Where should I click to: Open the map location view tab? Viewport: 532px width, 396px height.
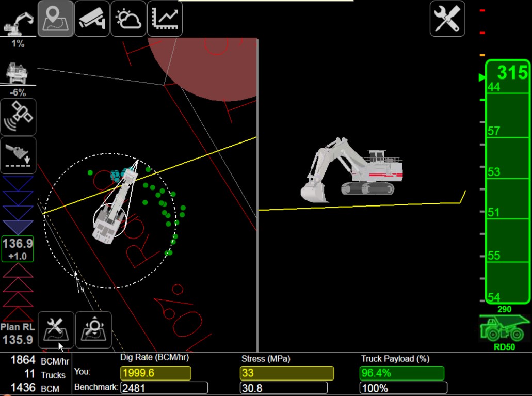pyautogui.click(x=55, y=19)
